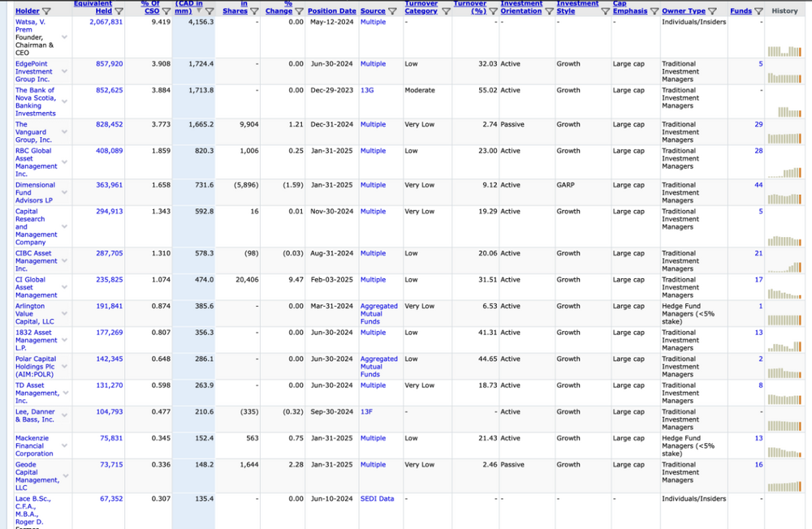Open Geode Capital Management, LLC holder link
Viewport: 812px width, 529px height.
37,476
